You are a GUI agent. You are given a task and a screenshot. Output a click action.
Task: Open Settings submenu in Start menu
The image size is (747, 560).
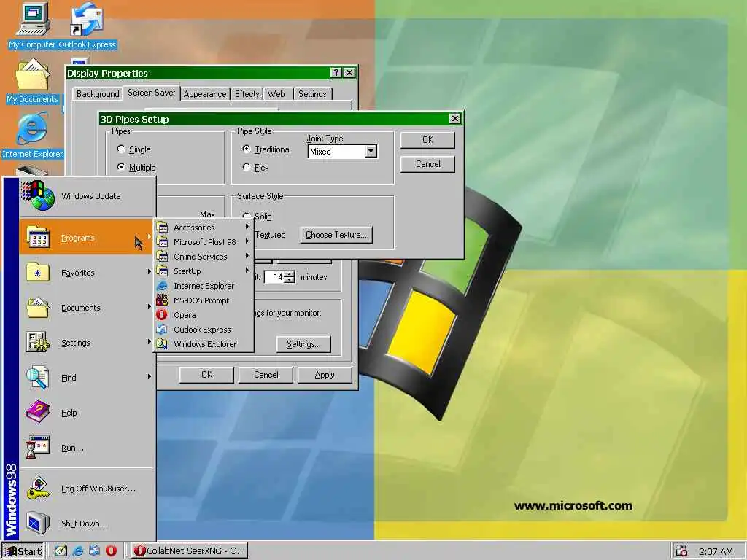pos(87,343)
